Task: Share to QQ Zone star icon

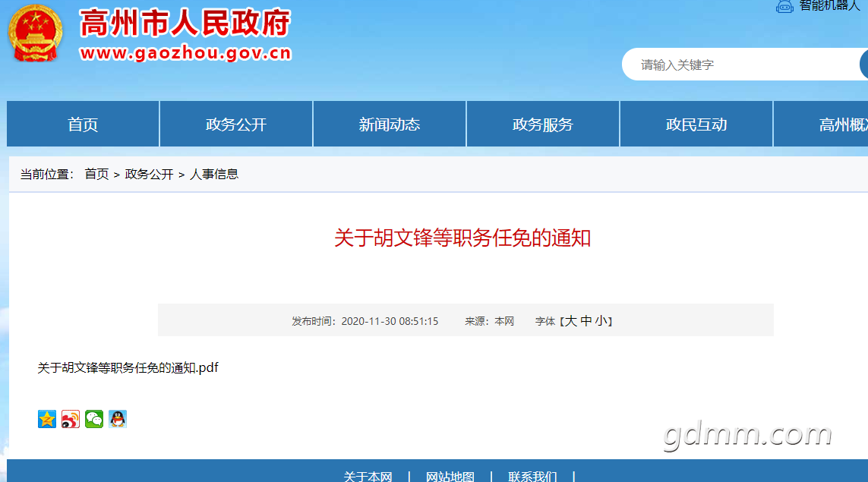Action: coord(47,419)
